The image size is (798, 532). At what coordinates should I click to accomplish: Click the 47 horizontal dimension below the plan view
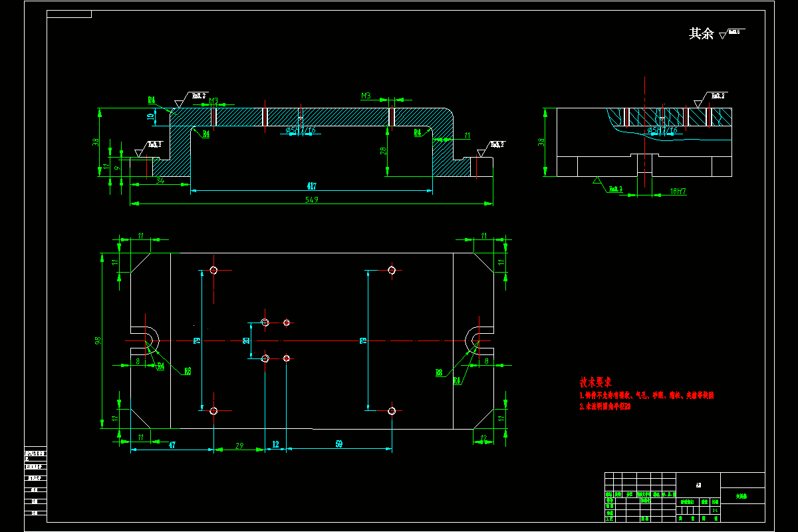172,444
